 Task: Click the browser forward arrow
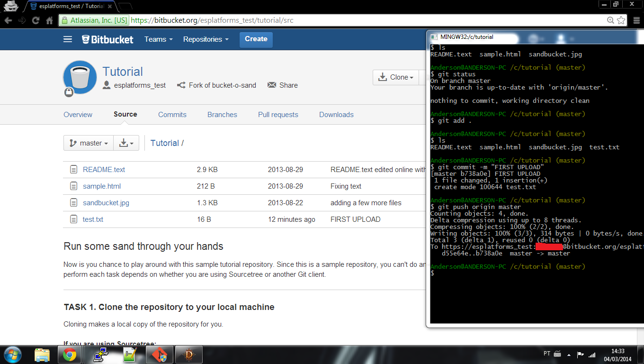pyautogui.click(x=22, y=20)
